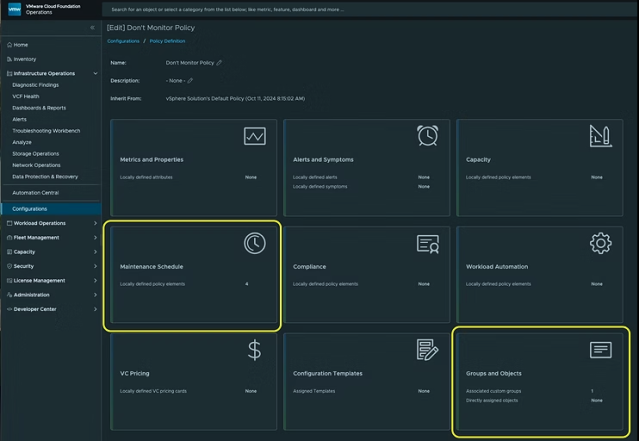
Task: Open the Capacity policy card
Action: point(540,168)
